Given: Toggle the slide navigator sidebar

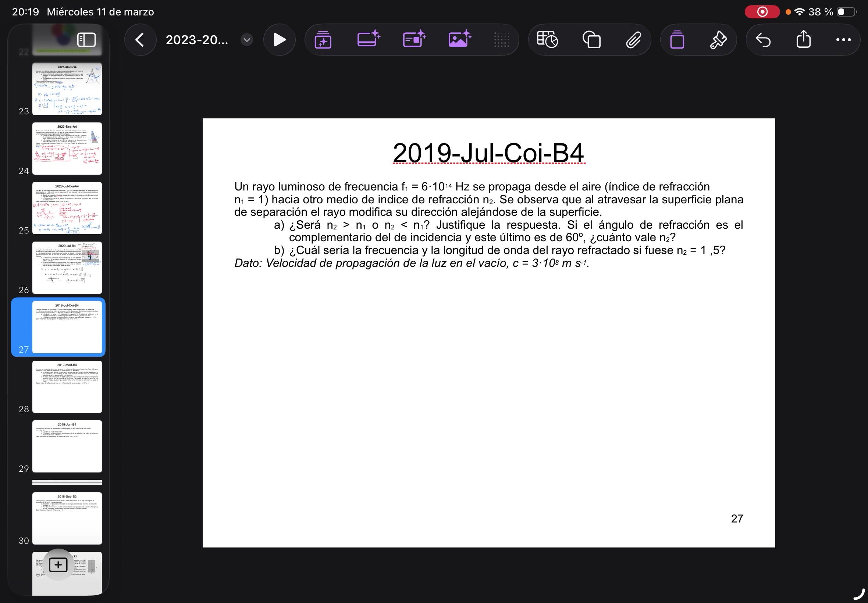Looking at the screenshot, I should pyautogui.click(x=86, y=40).
